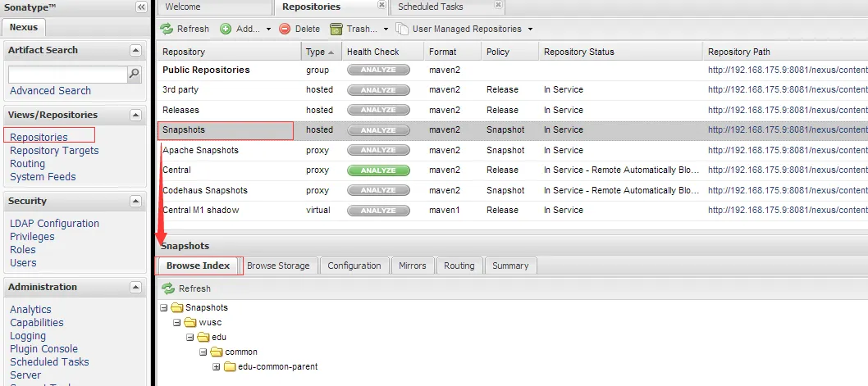The width and height of the screenshot is (868, 386).
Task: Select the Nexus sidebar tab
Action: [23, 27]
